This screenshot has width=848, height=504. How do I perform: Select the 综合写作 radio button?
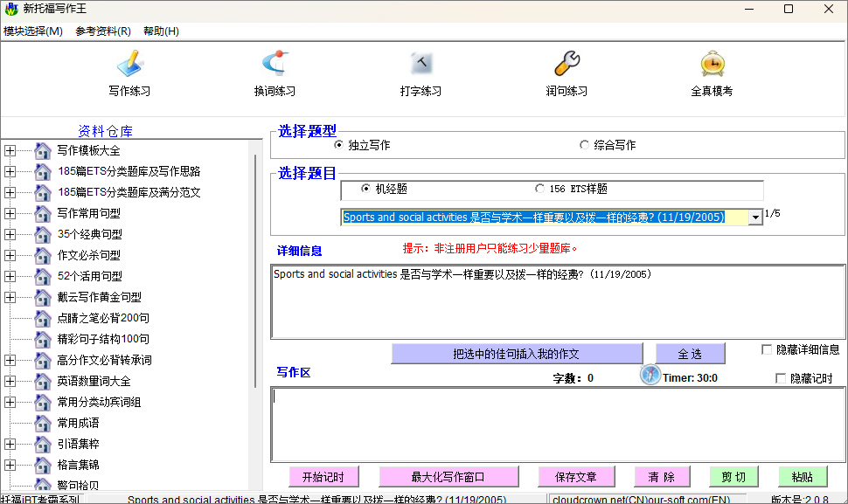[585, 145]
